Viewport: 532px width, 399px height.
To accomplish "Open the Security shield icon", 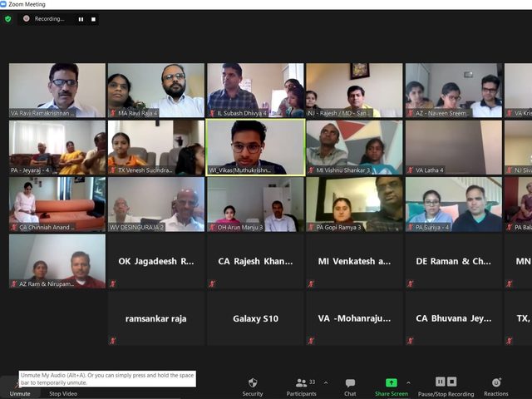I will coord(253,383).
